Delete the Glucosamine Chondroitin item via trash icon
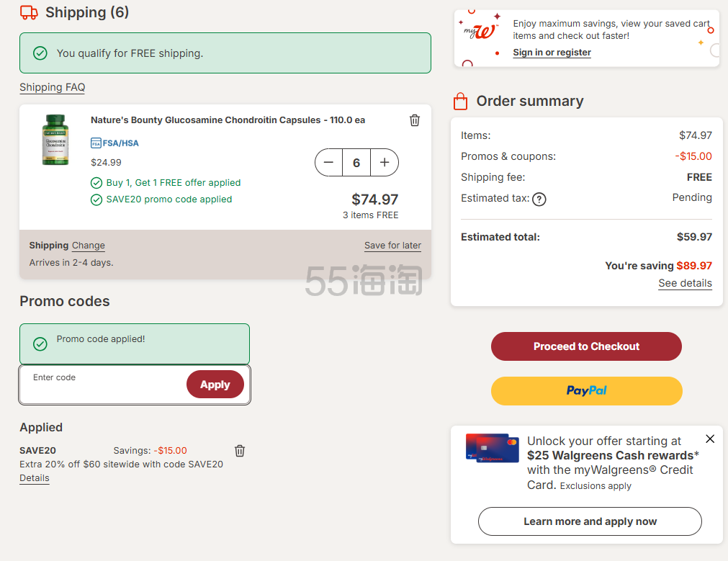The image size is (728, 561). pyautogui.click(x=415, y=120)
